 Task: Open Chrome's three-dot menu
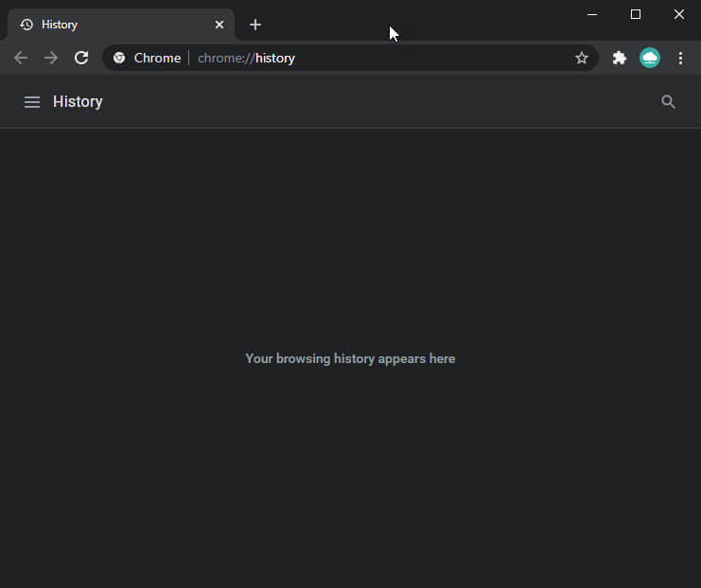pos(680,58)
